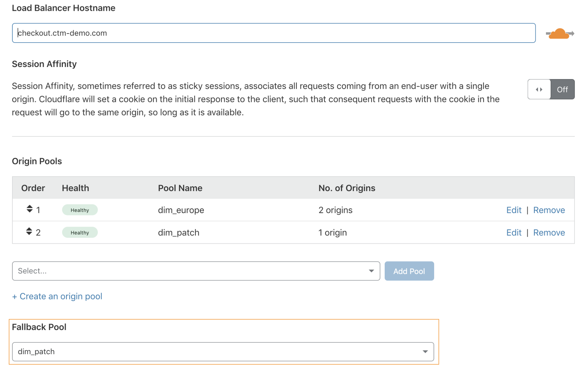Remove the dim_patch pool
588x373 pixels.
[x=549, y=233]
